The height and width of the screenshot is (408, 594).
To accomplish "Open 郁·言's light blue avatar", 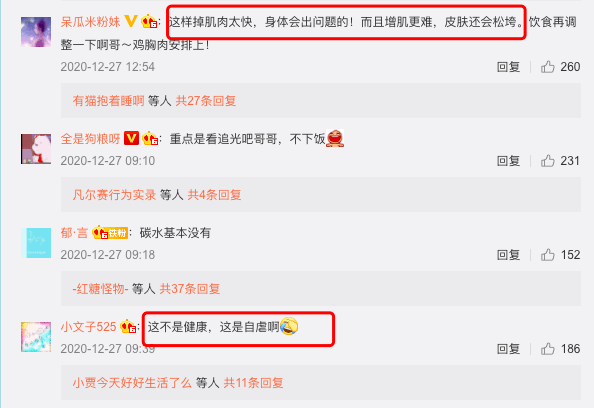I will 36,243.
